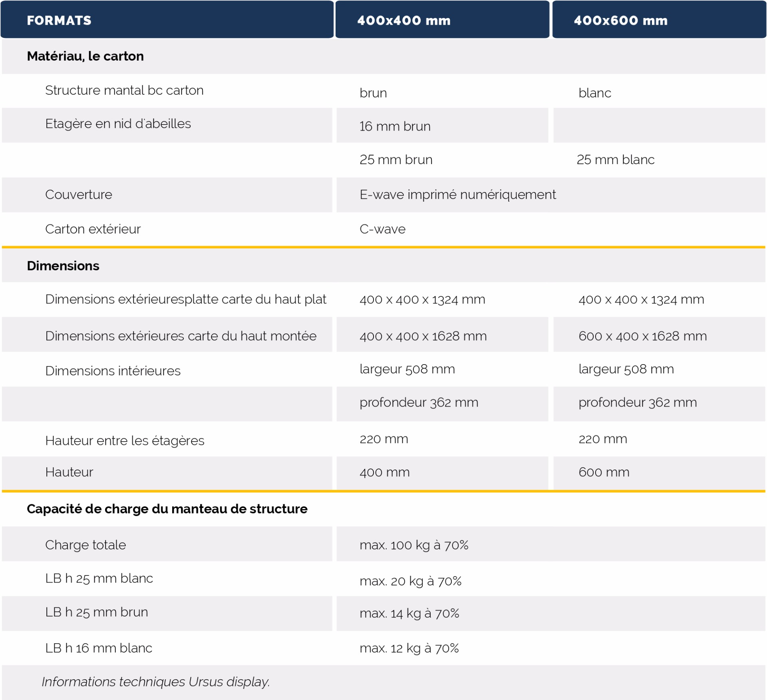Viewport: 767px width, 700px height.
Task: Click the 25 mm blanc cell
Action: click(615, 160)
